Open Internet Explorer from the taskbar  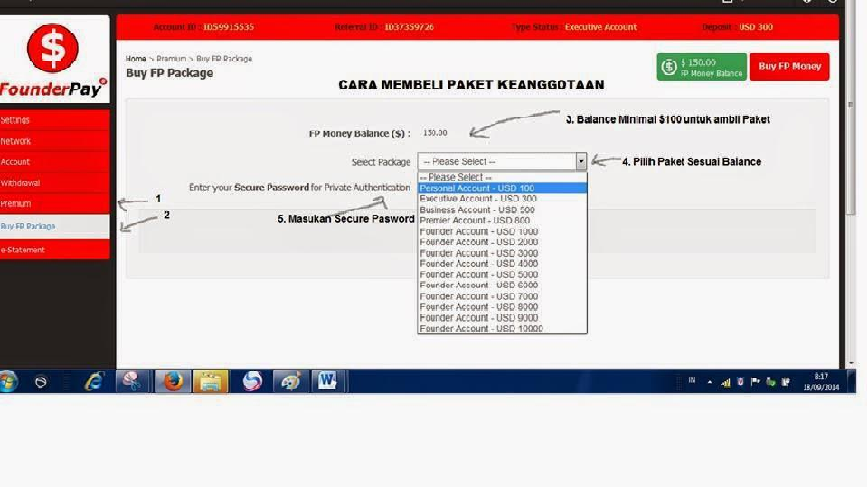[x=94, y=382]
